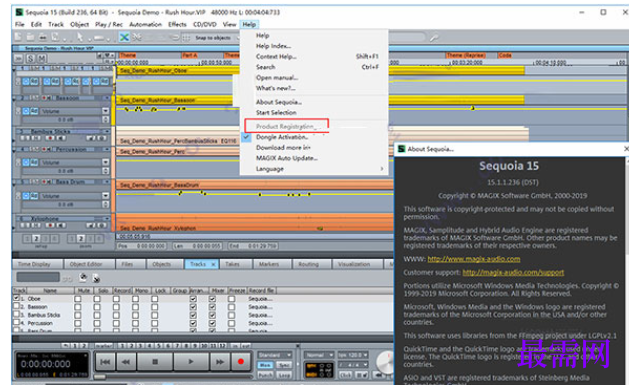Click the Percussion track blue power icon

tap(26, 162)
